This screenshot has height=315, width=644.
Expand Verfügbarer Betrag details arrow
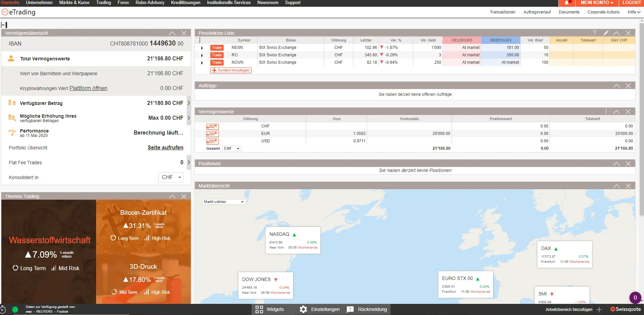click(x=189, y=103)
